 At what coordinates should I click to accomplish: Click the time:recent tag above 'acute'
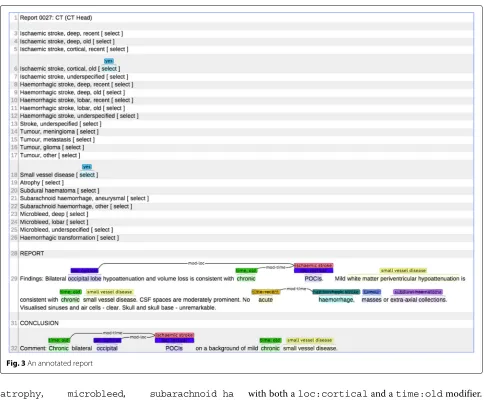266,292
